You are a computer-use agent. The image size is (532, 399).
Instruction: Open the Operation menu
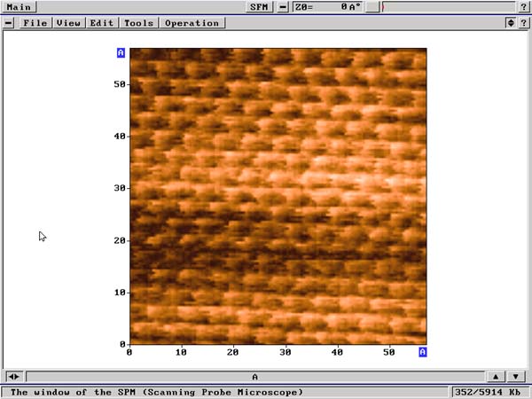pyautogui.click(x=192, y=23)
